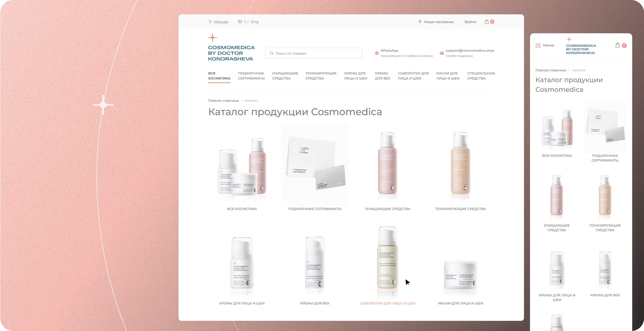
Task: Open the pink Очищающие средства bottle image
Action: (388, 164)
